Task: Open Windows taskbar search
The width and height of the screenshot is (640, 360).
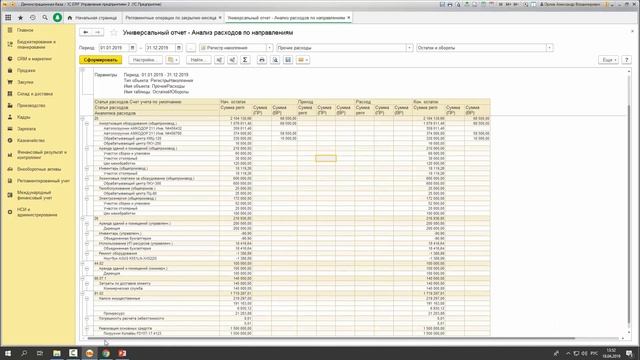Action: (24, 353)
